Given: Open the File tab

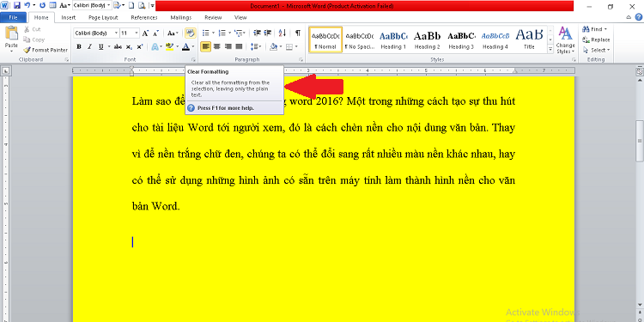Looking at the screenshot, I should tap(13, 18).
